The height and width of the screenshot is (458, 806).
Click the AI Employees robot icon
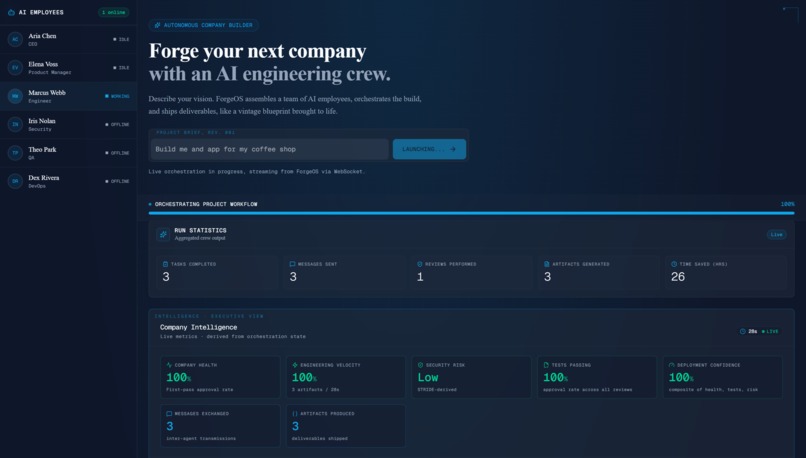click(11, 12)
